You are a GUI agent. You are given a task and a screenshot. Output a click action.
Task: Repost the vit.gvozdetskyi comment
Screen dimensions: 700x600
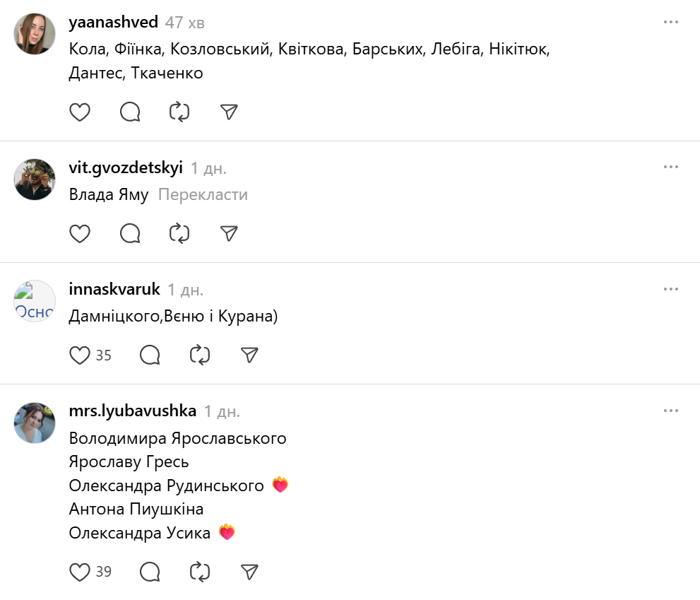coord(179,233)
